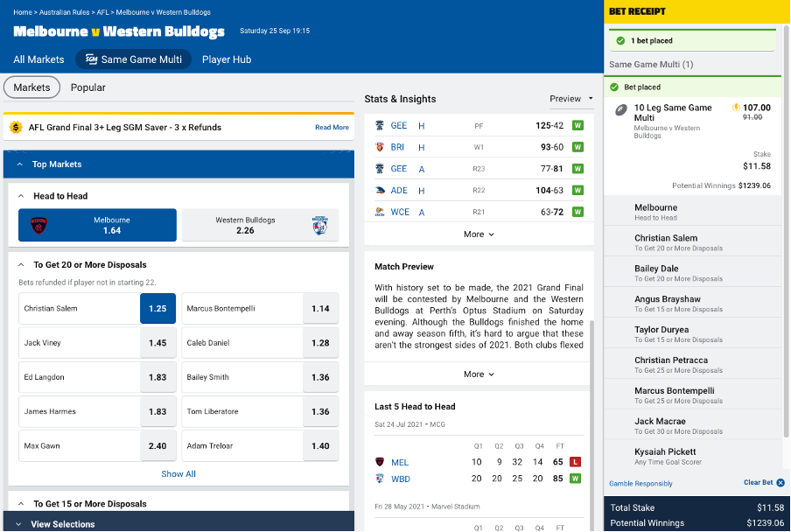Click the green check beside 1 bet placed
The width and height of the screenshot is (791, 532).
(x=620, y=41)
